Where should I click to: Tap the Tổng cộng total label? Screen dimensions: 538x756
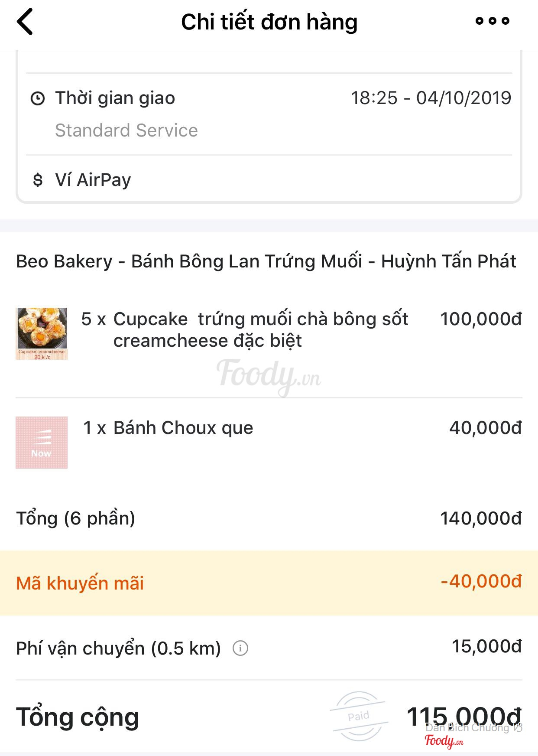pos(78,717)
